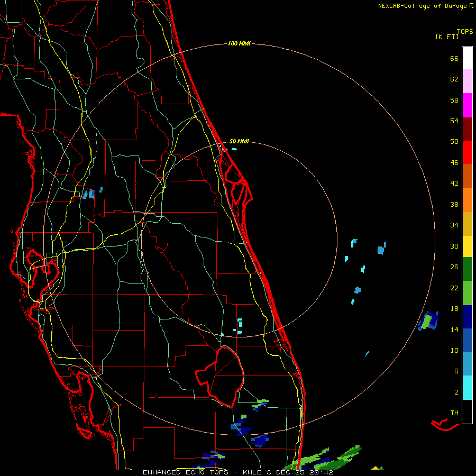
Task: Select the 14 scale label
Action: (454, 329)
